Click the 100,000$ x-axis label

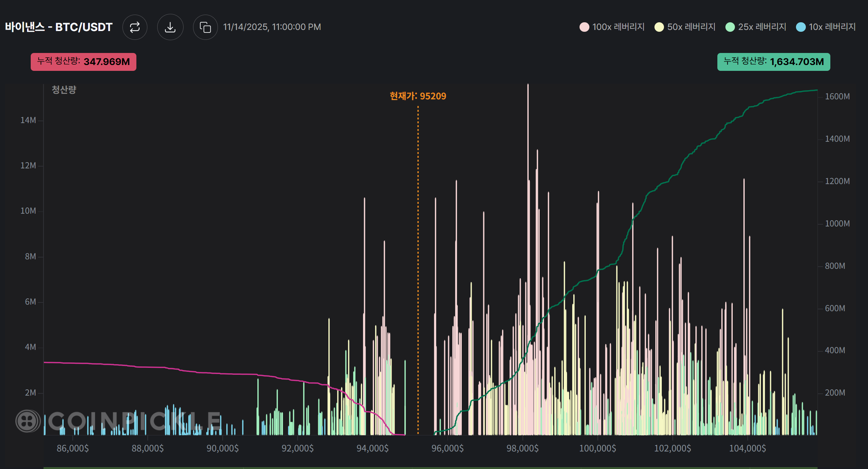click(597, 448)
